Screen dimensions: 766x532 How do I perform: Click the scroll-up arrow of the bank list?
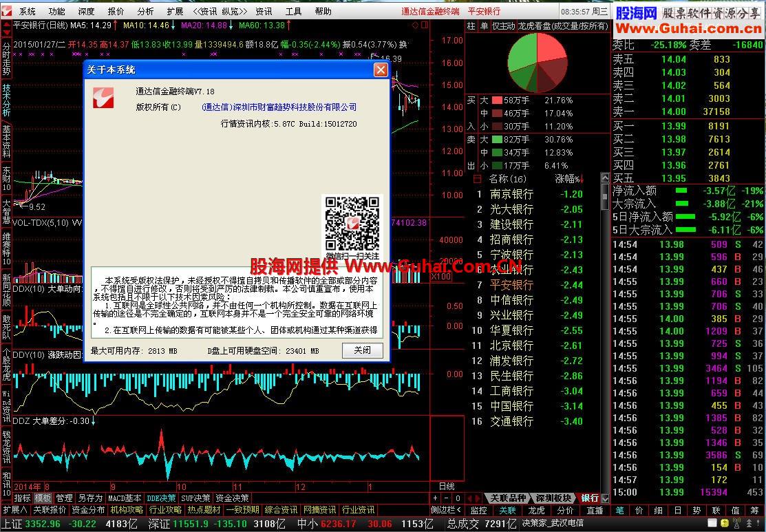(x=605, y=178)
